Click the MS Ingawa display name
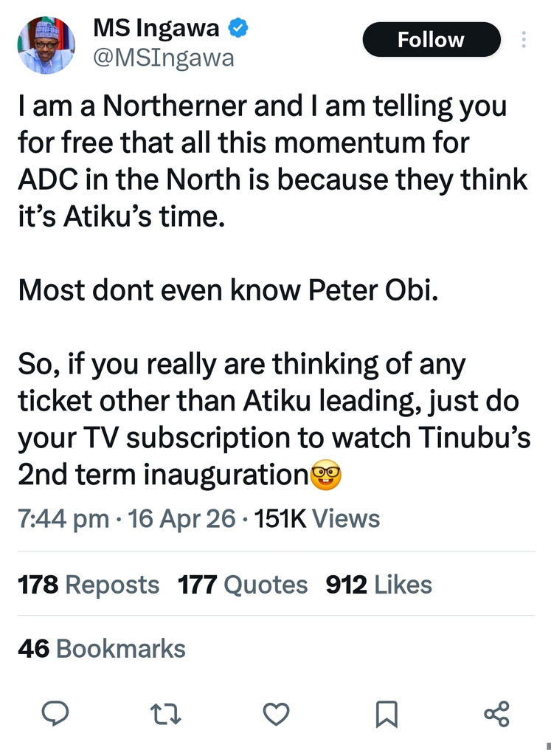 [158, 30]
